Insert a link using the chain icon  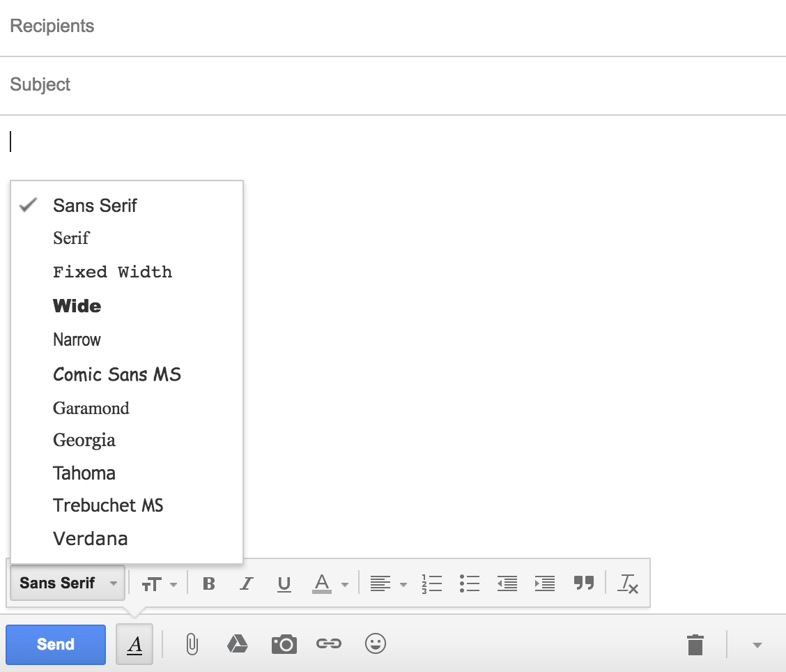(x=329, y=644)
